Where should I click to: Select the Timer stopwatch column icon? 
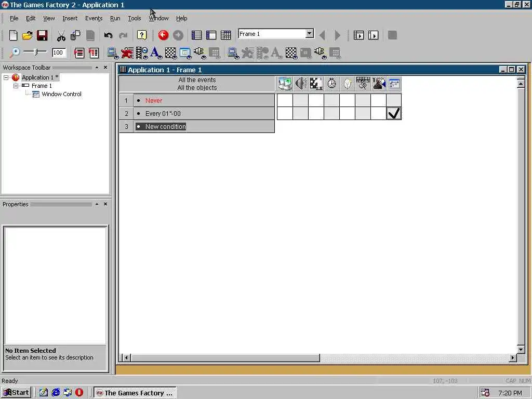pos(332,84)
